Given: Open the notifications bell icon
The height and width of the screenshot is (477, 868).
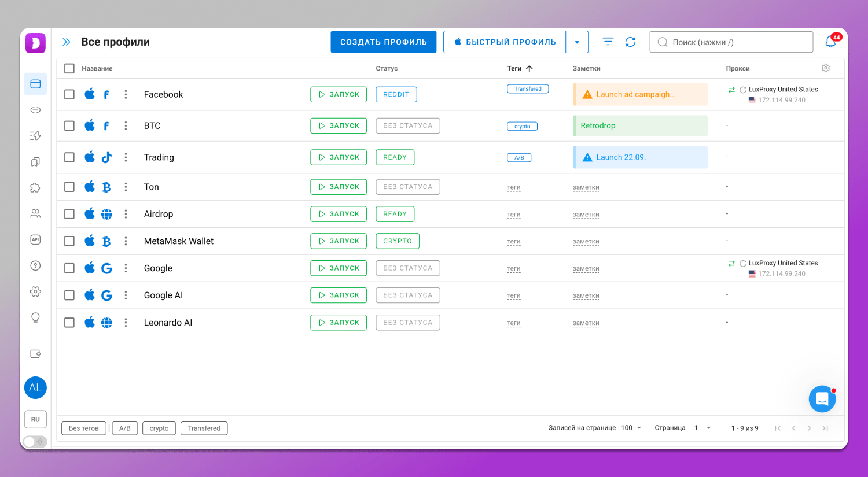Looking at the screenshot, I should [830, 42].
